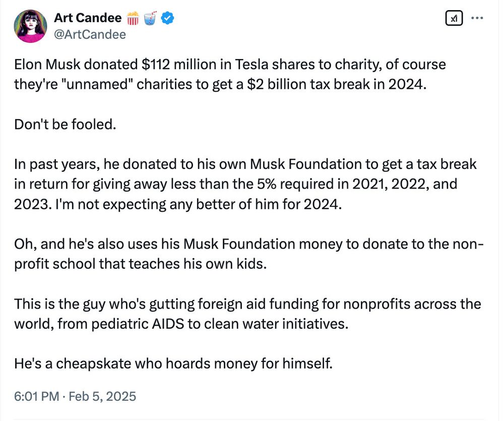Click the blue verified badge
Screen dimensions: 504x421
(168, 19)
